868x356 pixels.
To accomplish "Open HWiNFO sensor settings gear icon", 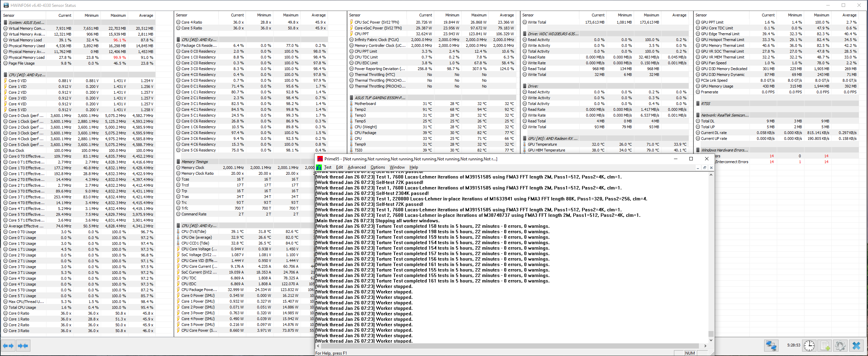I will pyautogui.click(x=840, y=346).
